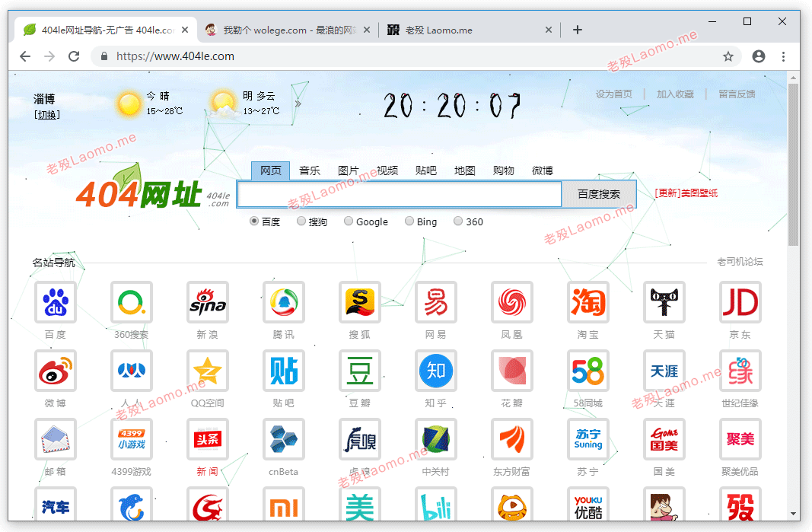Open the JD 京东 icon
The height and width of the screenshot is (532, 812).
(x=740, y=302)
